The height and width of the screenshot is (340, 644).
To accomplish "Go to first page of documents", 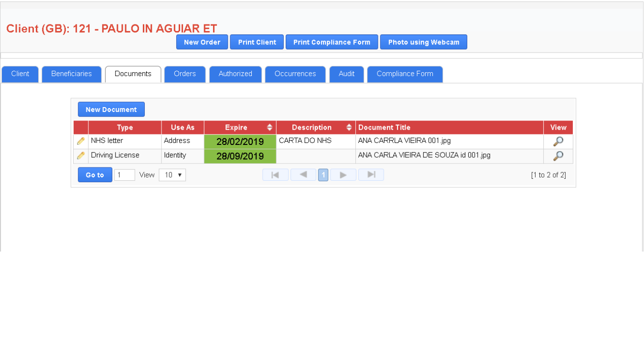I will click(275, 175).
